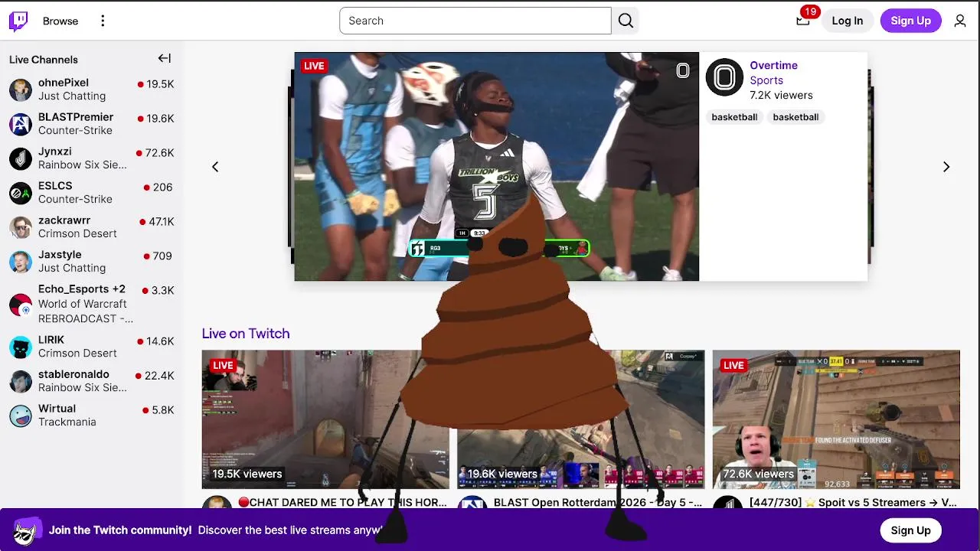The height and width of the screenshot is (551, 980).
Task: Select stableronaldo in Live Channels
Action: (92, 381)
